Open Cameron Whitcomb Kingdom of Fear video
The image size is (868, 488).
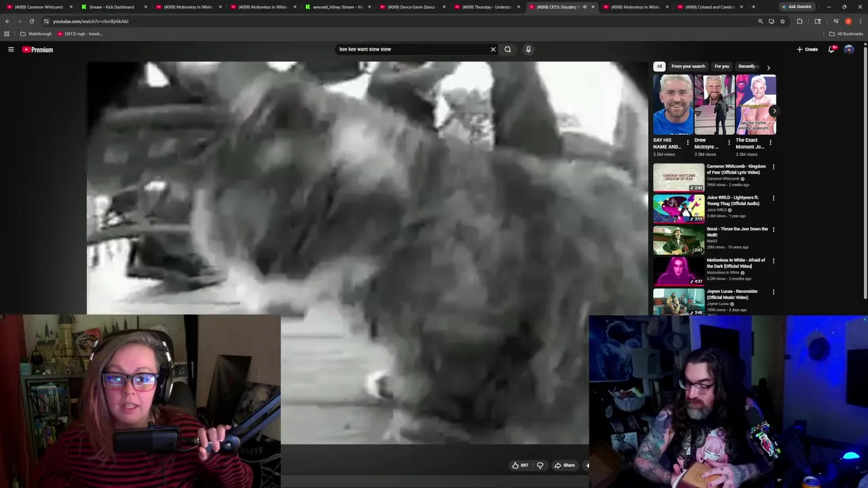[736, 169]
